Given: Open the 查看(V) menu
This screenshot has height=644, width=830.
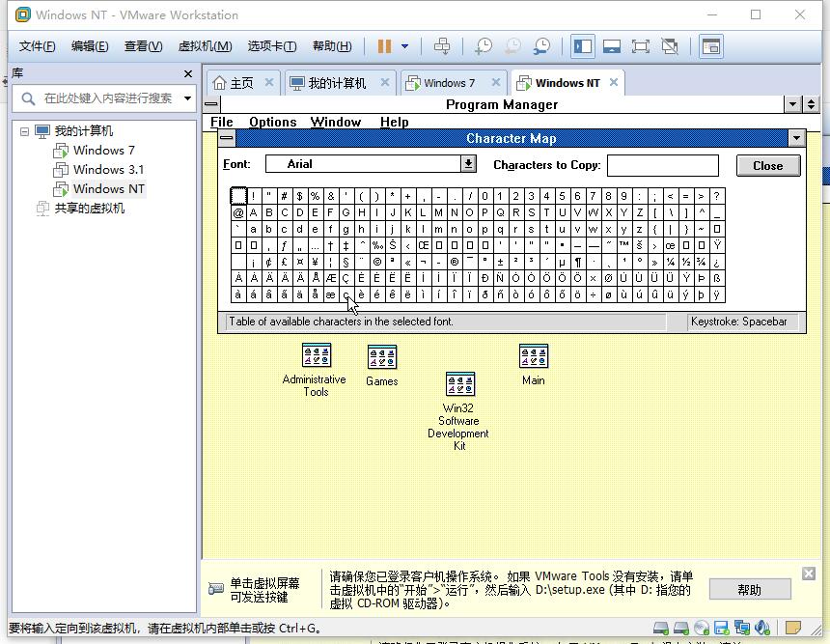Looking at the screenshot, I should coord(143,46).
